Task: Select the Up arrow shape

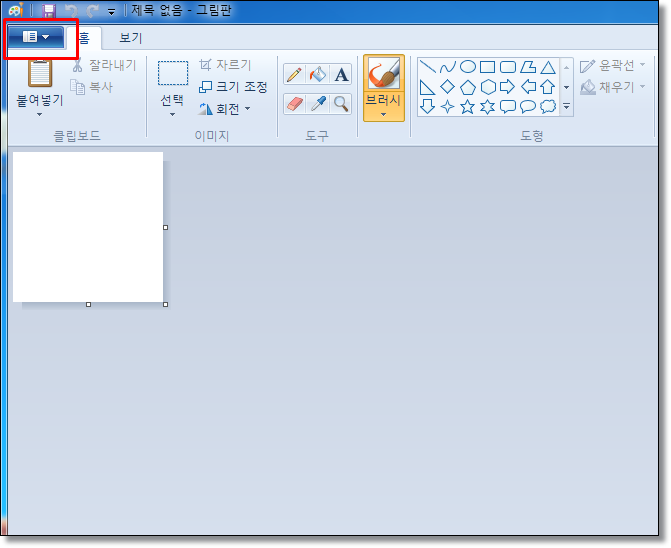Action: click(548, 87)
